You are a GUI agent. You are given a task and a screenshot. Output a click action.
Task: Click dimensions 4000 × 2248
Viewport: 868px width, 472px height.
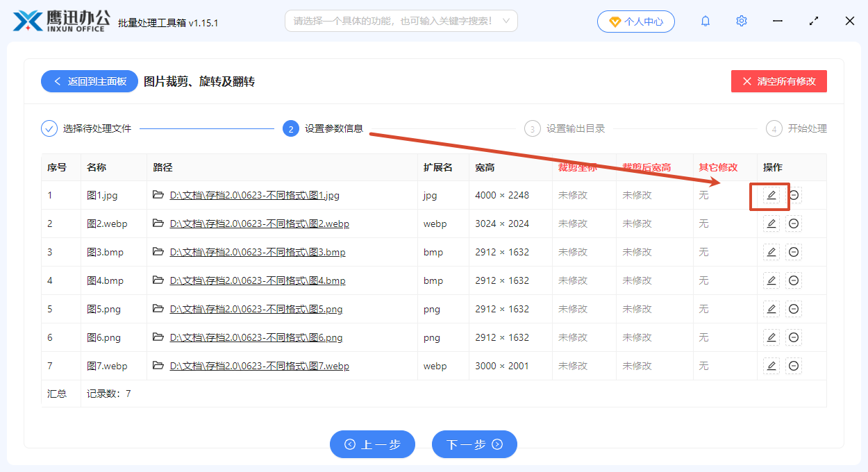click(502, 195)
